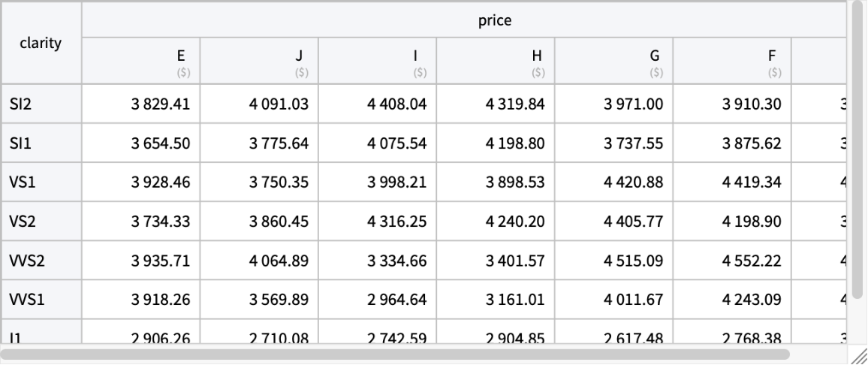This screenshot has width=868, height=365.
Task: Click the resize handle in bottom-right corner
Action: [x=859, y=356]
